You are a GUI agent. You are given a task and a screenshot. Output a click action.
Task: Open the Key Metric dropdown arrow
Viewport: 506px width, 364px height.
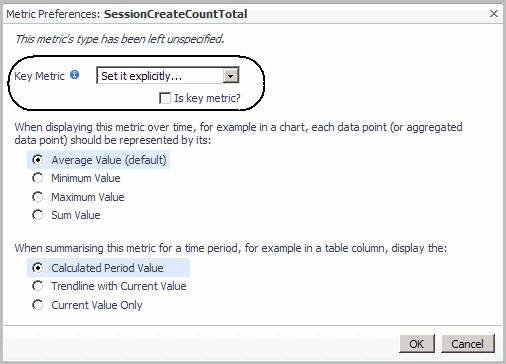(x=231, y=76)
